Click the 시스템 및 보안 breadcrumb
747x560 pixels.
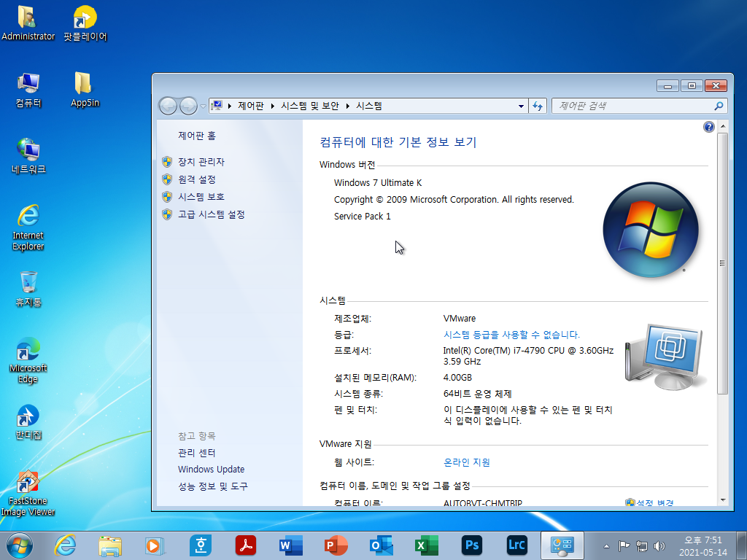pyautogui.click(x=309, y=106)
